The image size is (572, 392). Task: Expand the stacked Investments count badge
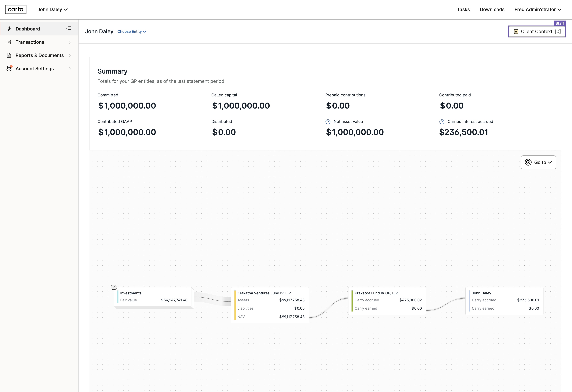tap(114, 287)
